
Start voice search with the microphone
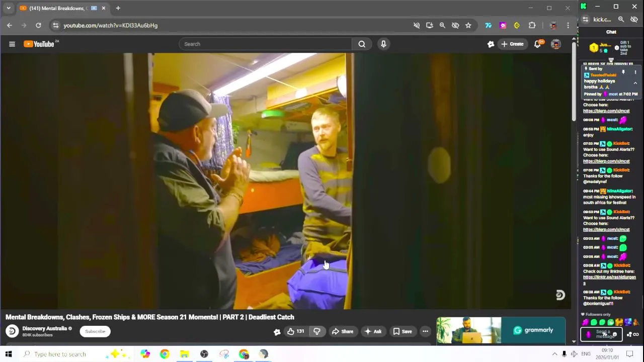click(x=383, y=44)
